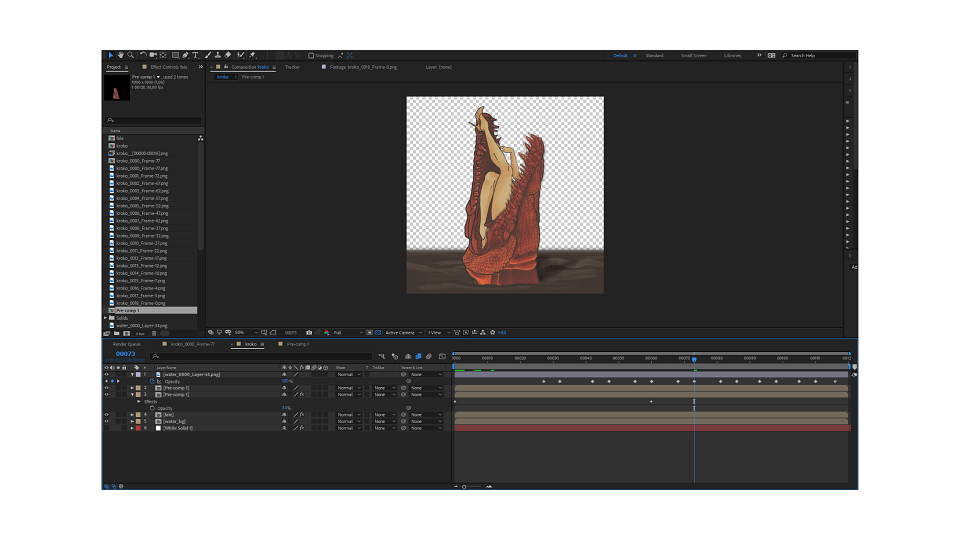Open the viewer magnification dropdown
Viewport: 960px width, 540px height.
click(x=246, y=332)
